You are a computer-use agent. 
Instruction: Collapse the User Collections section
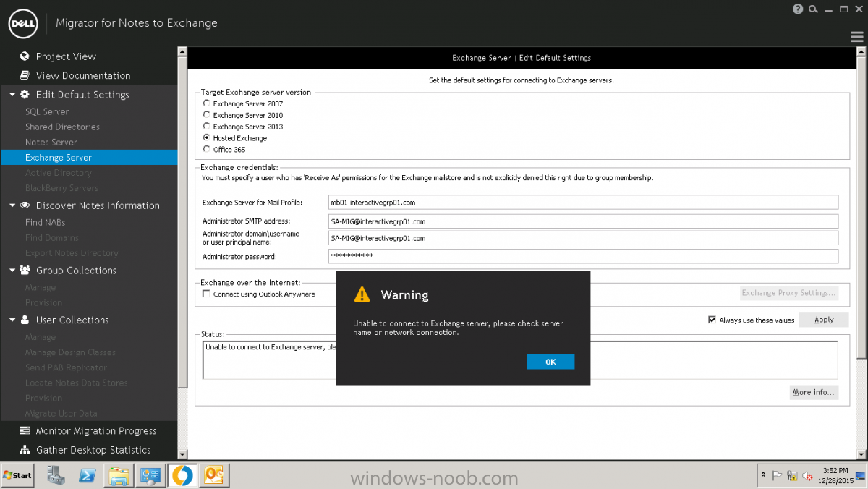coord(12,320)
